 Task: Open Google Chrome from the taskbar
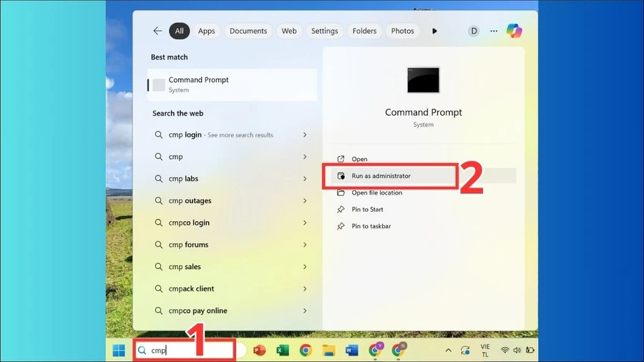305,350
